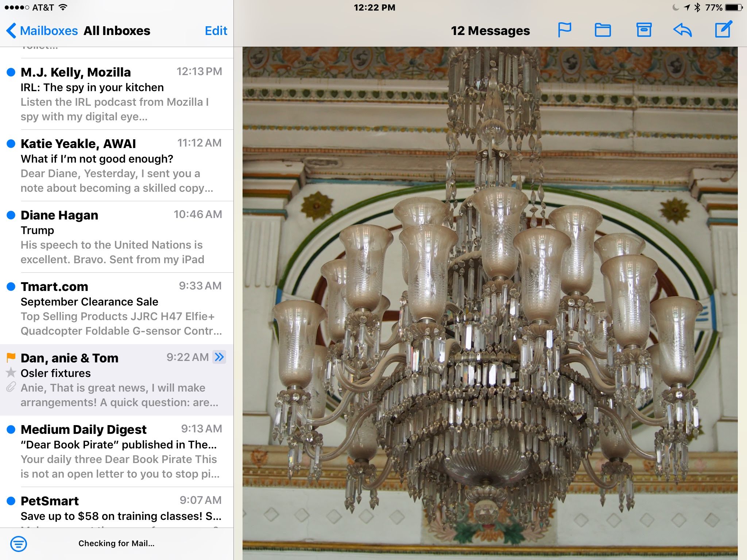Open the Move to folder icon

point(603,30)
